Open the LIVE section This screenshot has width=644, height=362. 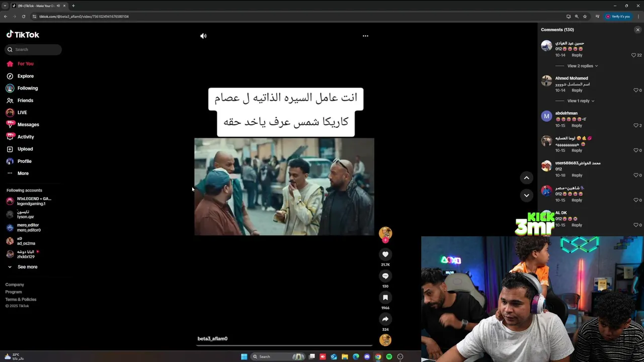pyautogui.click(x=17, y=113)
